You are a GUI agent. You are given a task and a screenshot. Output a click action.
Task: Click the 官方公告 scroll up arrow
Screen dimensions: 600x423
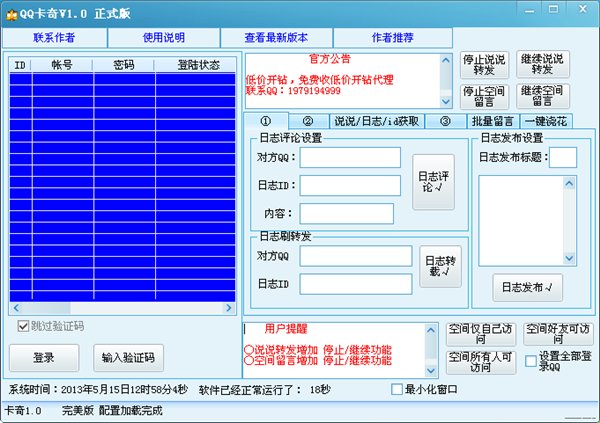click(x=446, y=60)
